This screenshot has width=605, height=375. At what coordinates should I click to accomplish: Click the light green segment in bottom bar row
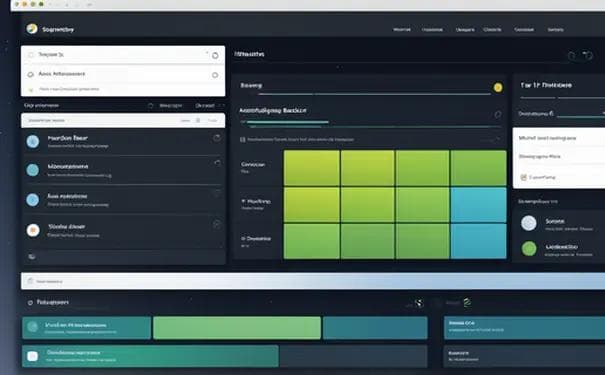point(237,328)
